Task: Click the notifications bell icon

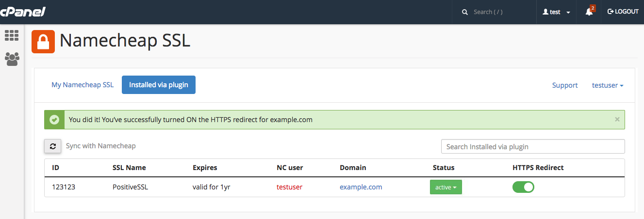Action: pos(589,12)
